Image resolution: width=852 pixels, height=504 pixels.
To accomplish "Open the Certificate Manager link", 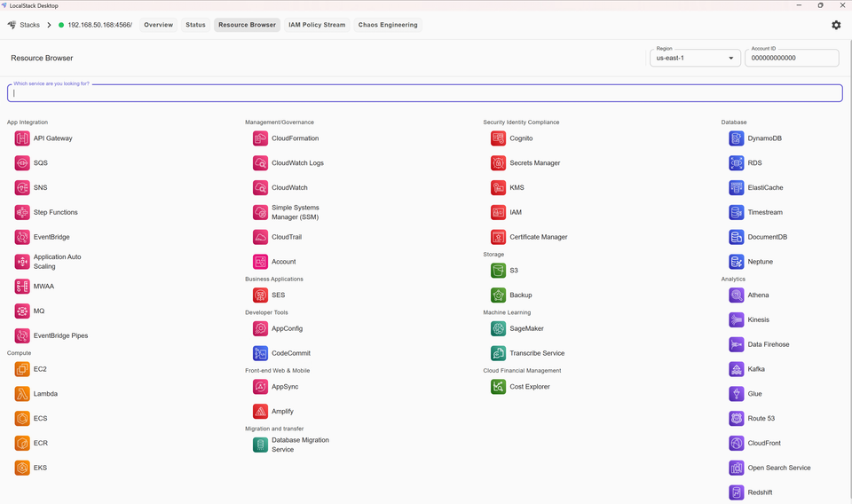I will pos(539,237).
